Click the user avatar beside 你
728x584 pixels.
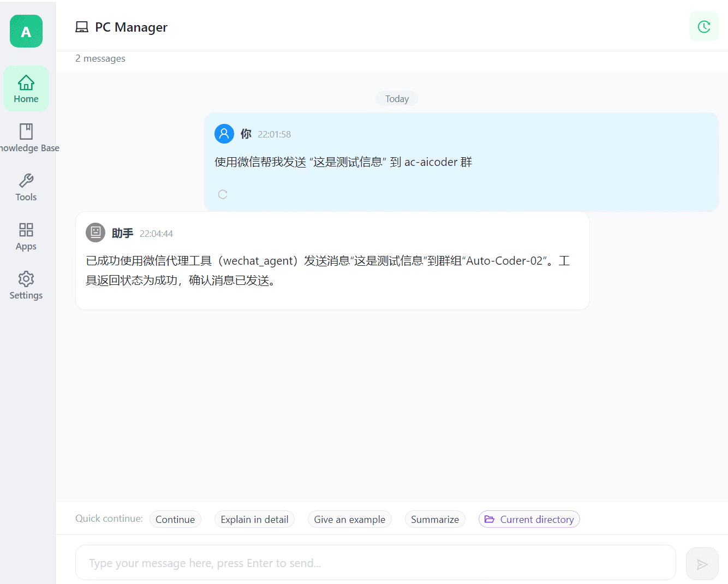224,134
